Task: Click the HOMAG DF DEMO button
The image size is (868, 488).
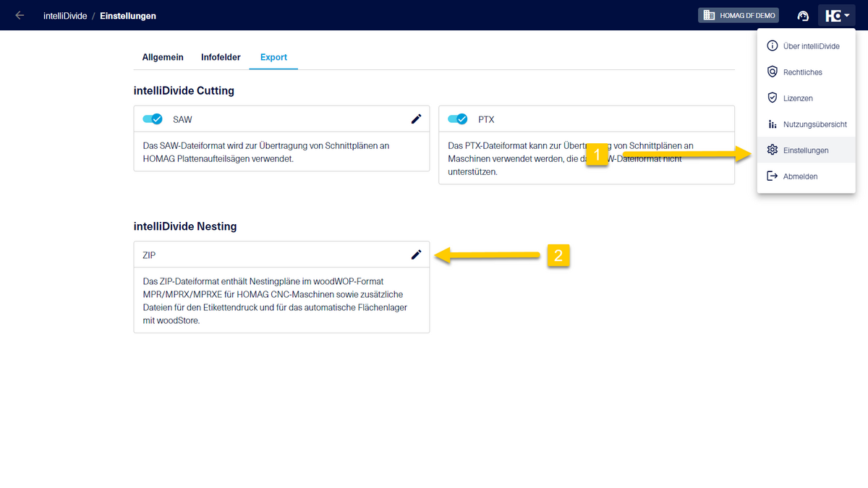Action: tap(738, 15)
